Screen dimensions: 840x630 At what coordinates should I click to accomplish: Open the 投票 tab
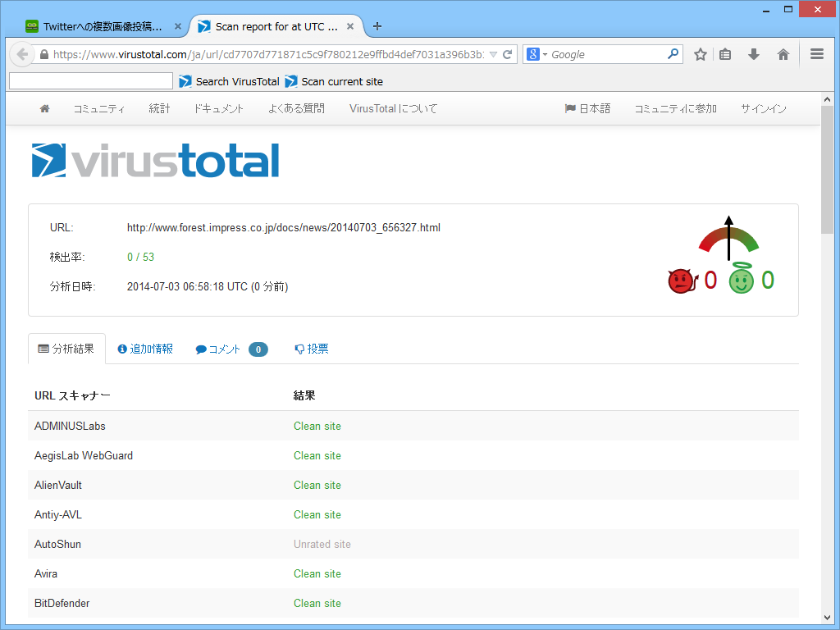[311, 349]
